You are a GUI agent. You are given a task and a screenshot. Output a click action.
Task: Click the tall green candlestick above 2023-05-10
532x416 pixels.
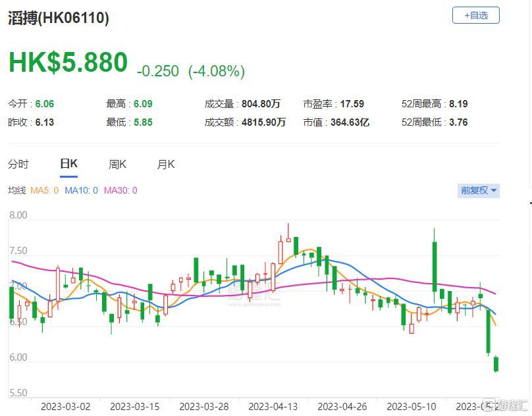click(435, 266)
